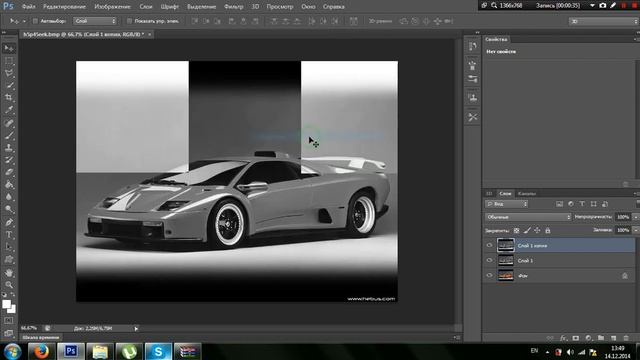Select the Move tool in the toolbox

tap(9, 49)
